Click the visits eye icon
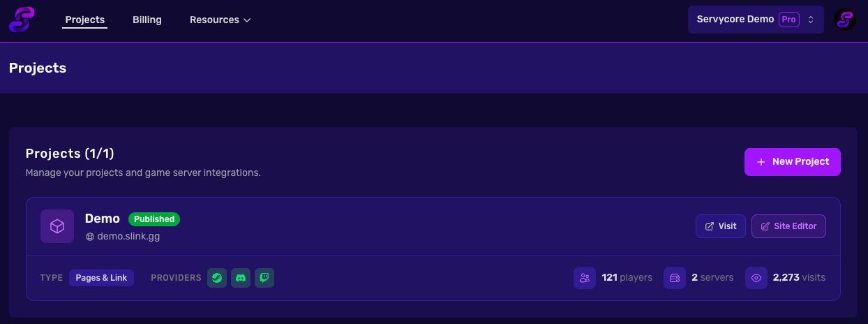Screen dimensions: 868x324 756,278
